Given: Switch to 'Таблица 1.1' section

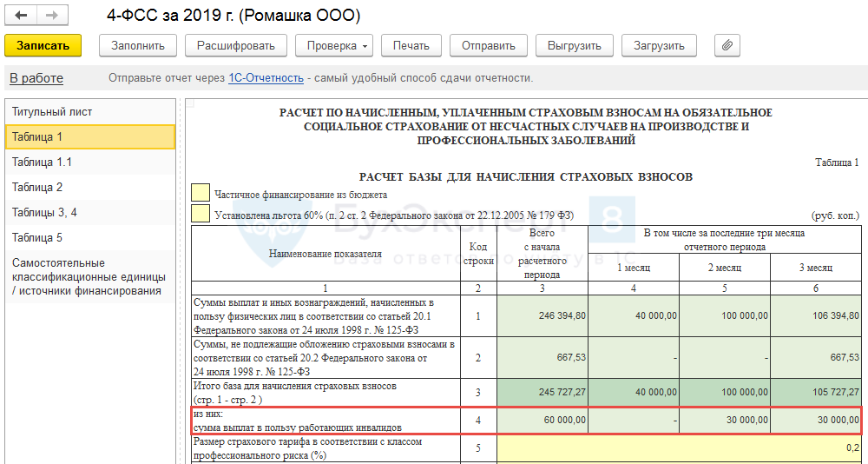Looking at the screenshot, I should pos(42,162).
